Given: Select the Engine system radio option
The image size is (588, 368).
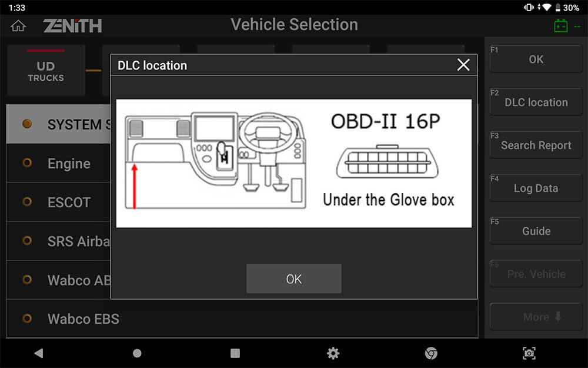Looking at the screenshot, I should (x=27, y=163).
